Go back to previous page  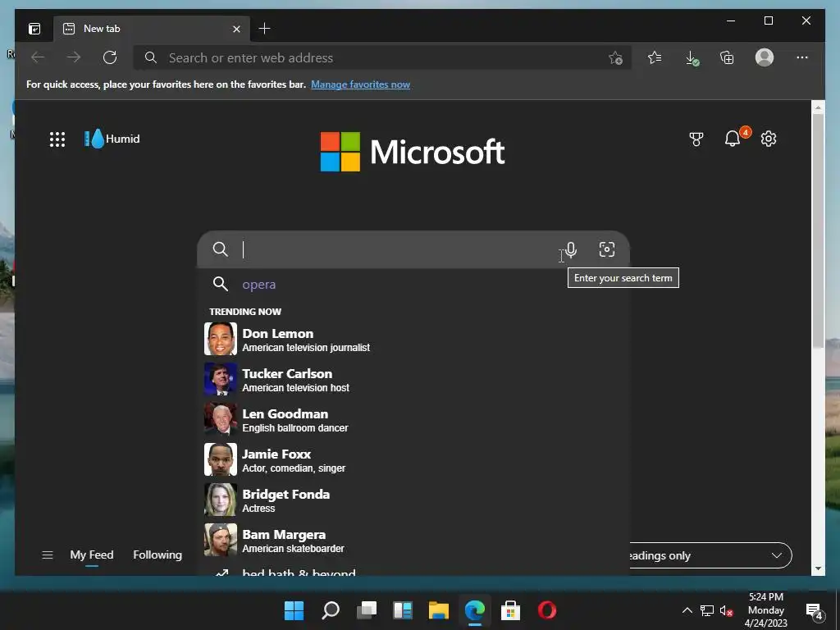[x=38, y=57]
